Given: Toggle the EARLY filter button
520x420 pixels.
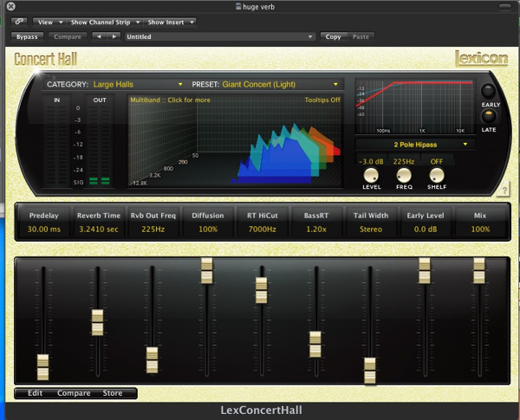Looking at the screenshot, I should pos(489,91).
